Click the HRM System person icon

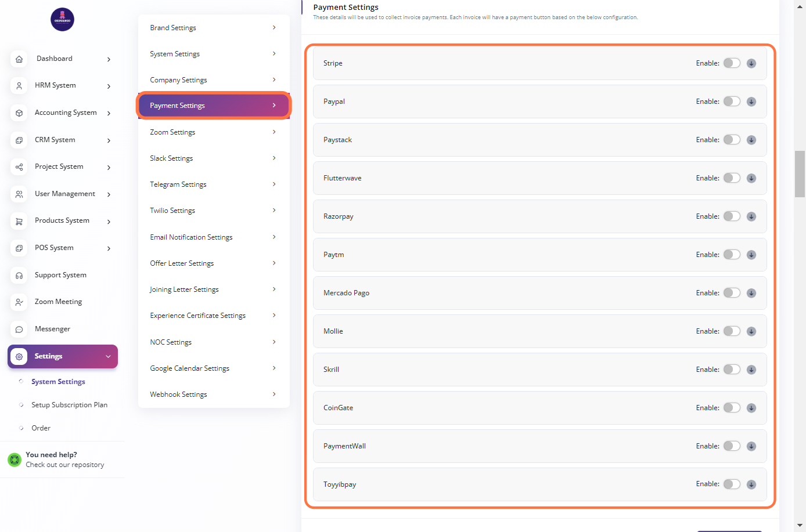pos(19,86)
